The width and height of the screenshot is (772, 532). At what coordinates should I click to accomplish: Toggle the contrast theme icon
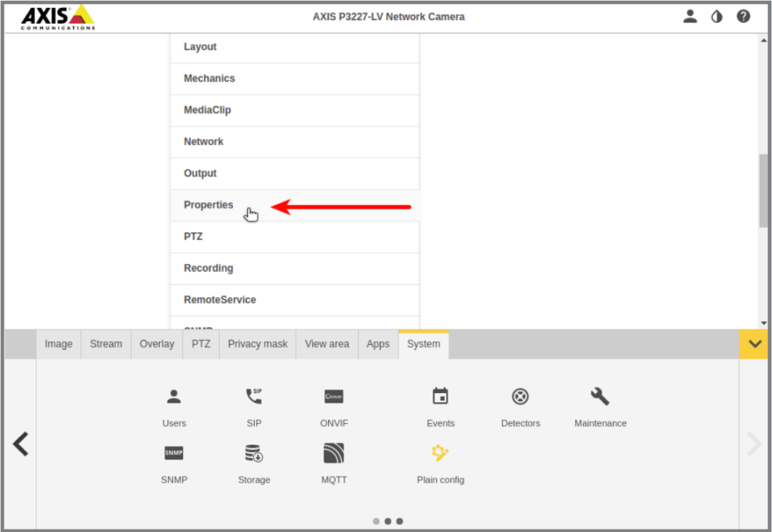[717, 17]
